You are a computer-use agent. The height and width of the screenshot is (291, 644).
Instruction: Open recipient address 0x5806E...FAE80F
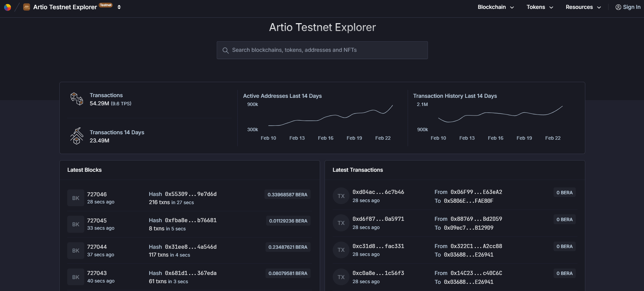[x=469, y=201]
